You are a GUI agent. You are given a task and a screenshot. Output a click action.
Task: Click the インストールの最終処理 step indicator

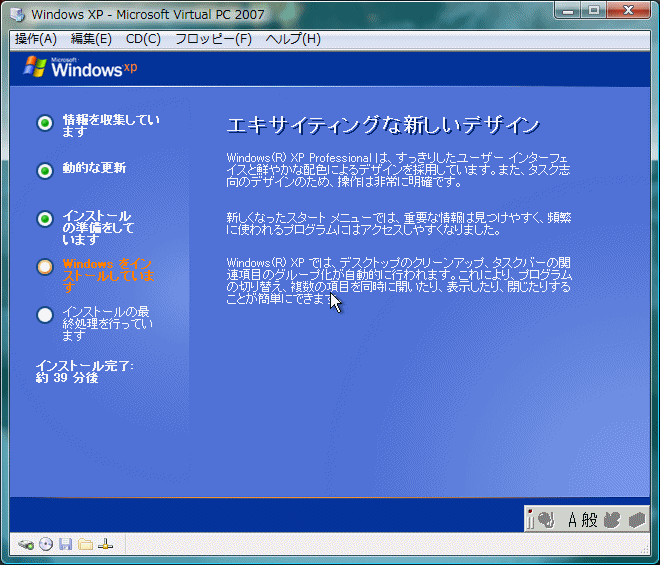click(x=45, y=315)
